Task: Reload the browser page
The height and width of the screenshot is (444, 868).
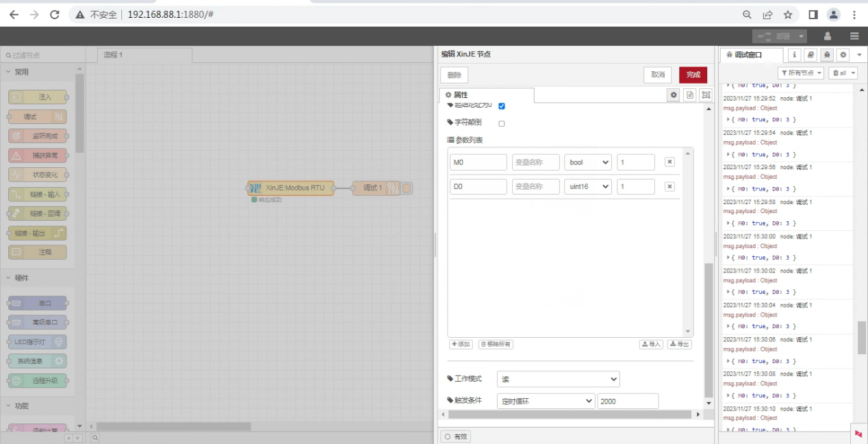Action: (55, 14)
